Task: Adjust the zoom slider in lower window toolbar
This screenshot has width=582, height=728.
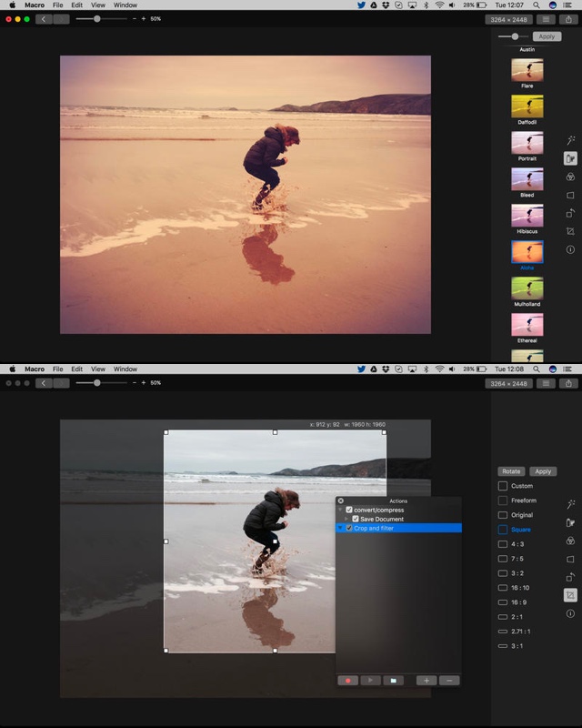Action: point(97,383)
